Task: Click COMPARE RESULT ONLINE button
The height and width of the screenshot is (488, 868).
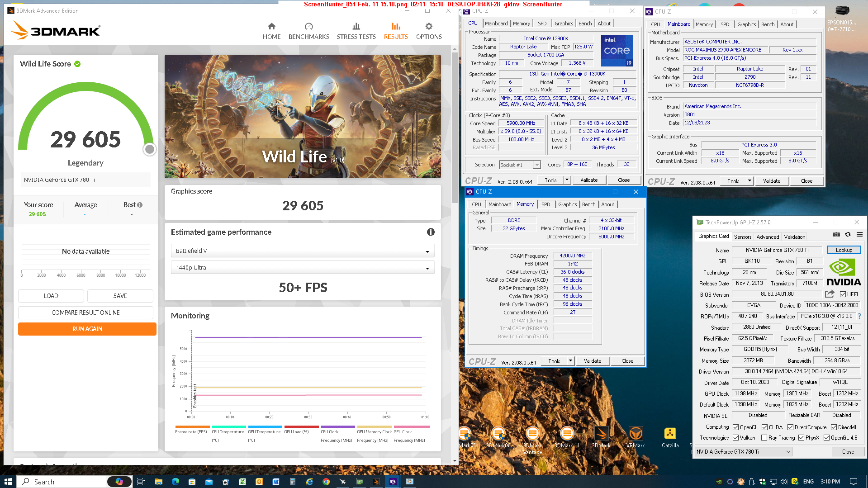Action: [x=85, y=313]
